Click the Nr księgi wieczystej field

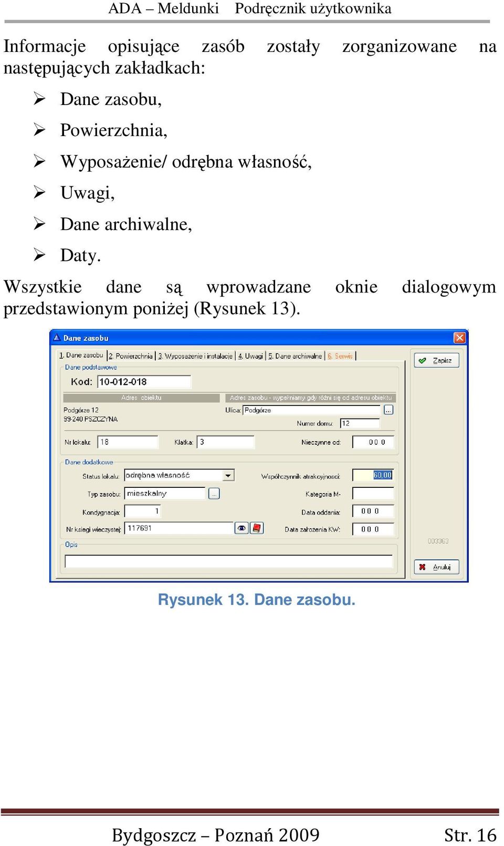point(179,528)
